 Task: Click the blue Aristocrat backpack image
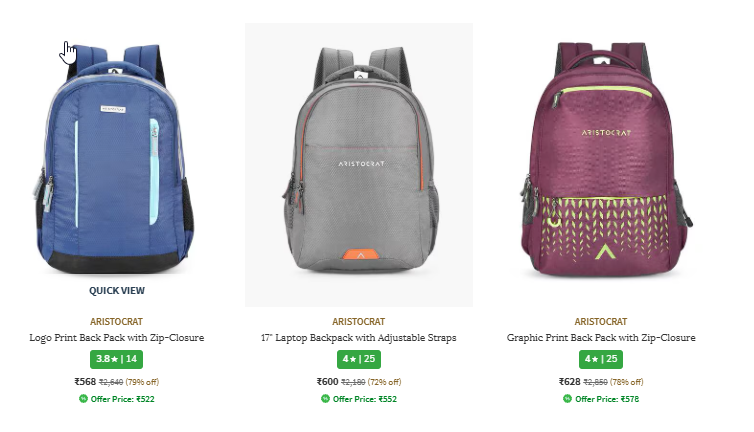pos(116,158)
